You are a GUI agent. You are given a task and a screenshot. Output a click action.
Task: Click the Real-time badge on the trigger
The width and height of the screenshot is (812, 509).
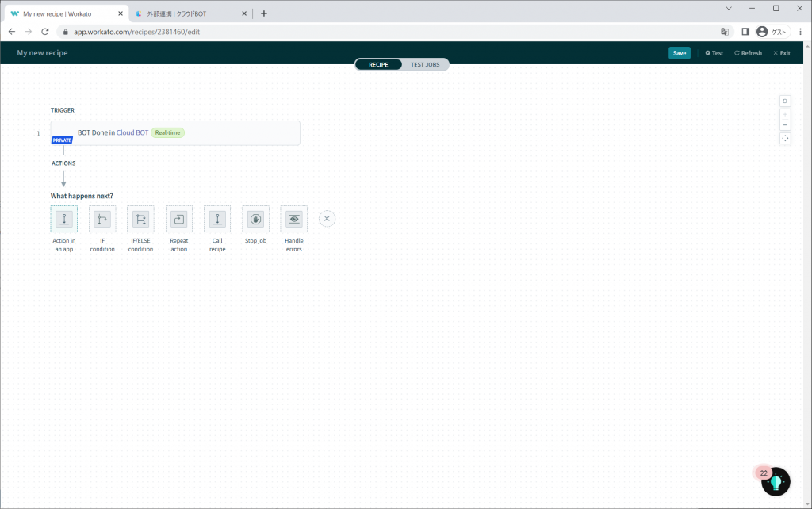click(x=168, y=132)
